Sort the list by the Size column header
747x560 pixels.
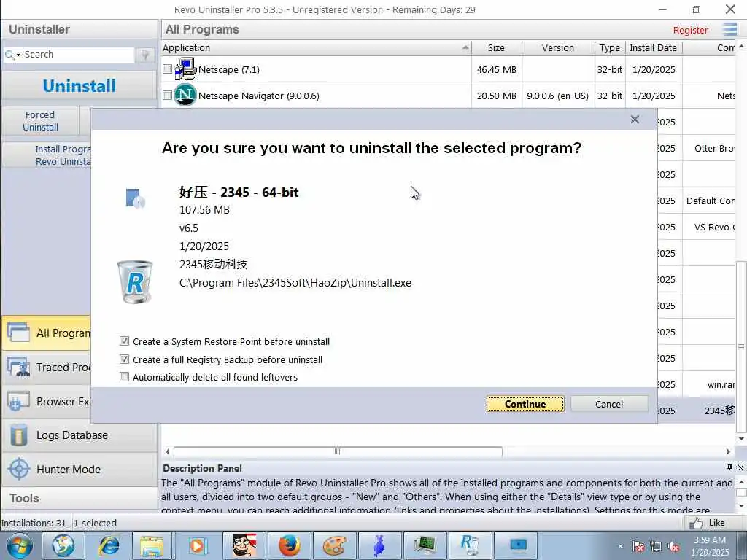tap(496, 47)
